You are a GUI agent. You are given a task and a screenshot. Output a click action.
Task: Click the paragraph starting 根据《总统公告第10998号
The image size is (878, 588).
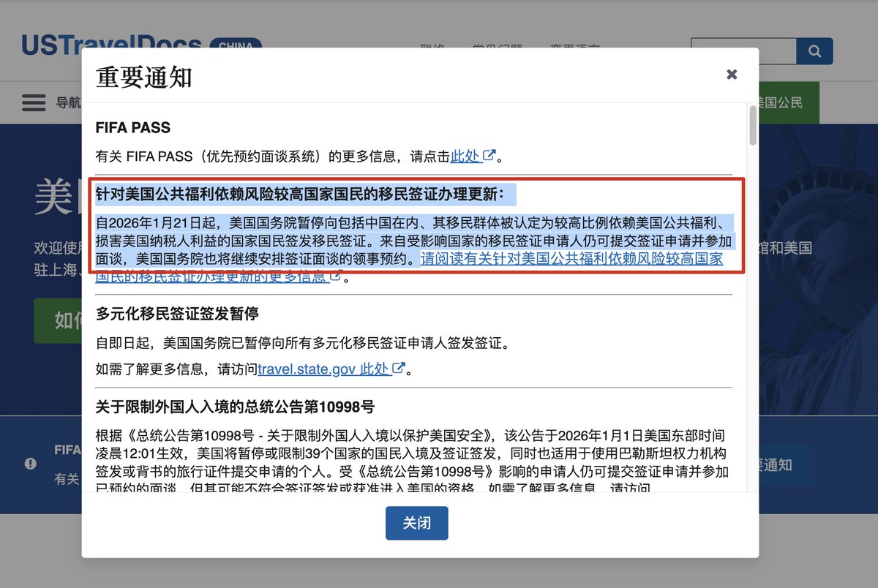412,461
